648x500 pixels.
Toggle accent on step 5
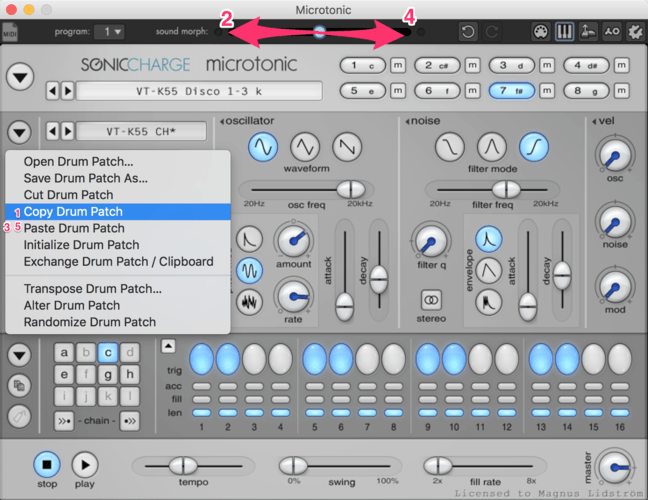click(x=314, y=387)
